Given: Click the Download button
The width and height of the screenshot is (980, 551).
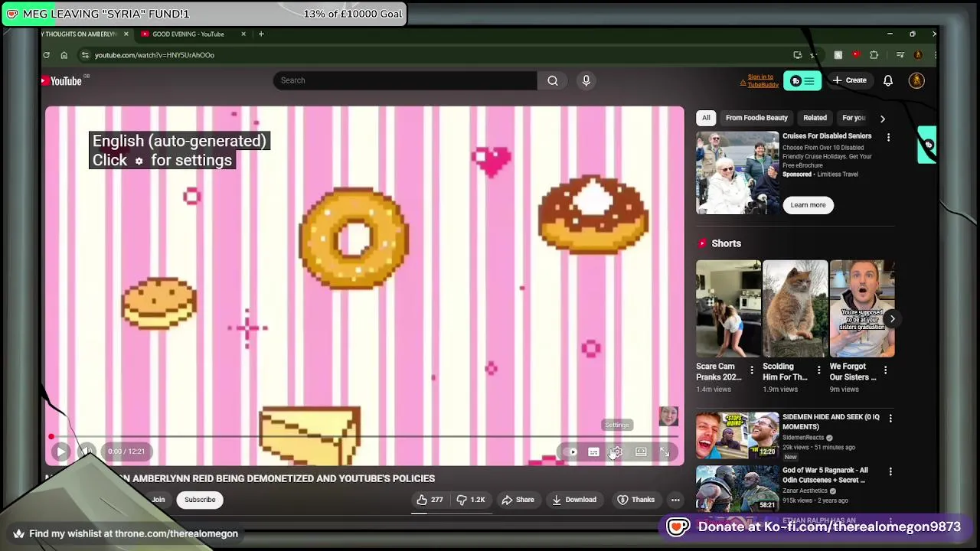Looking at the screenshot, I should click(x=573, y=500).
